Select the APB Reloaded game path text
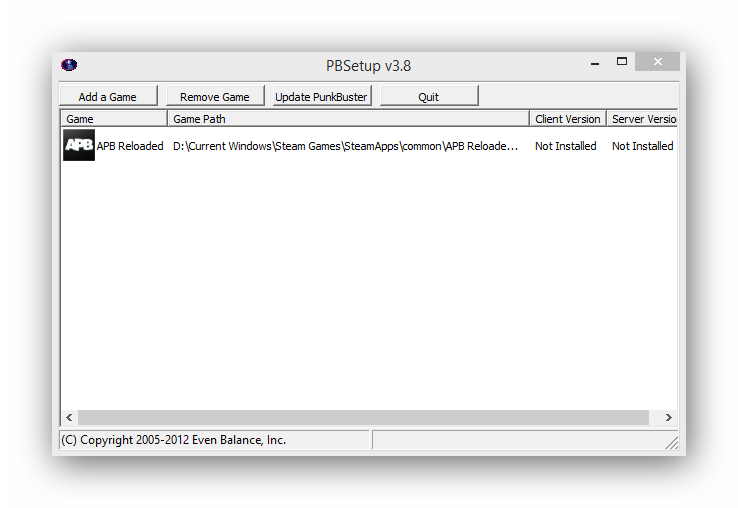This screenshot has width=738, height=508. [x=345, y=146]
